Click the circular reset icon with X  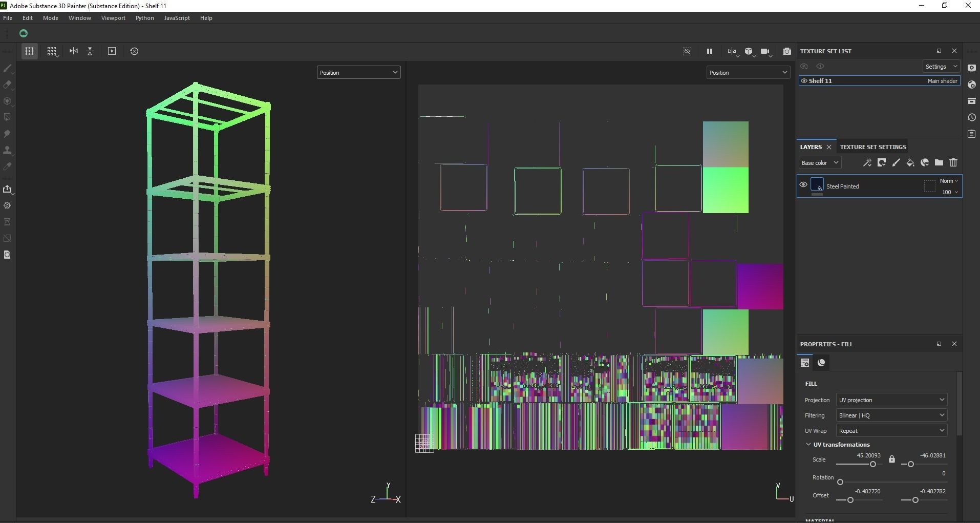point(134,51)
